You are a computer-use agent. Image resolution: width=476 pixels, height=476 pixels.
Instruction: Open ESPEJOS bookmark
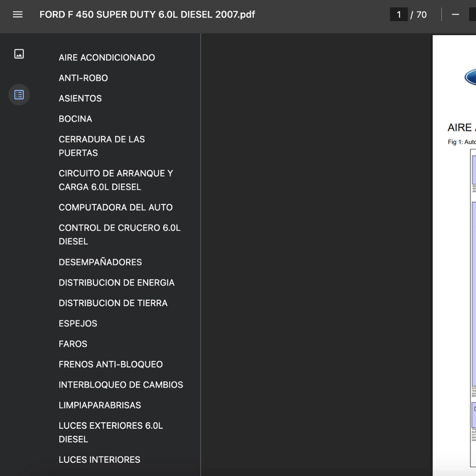(78, 324)
